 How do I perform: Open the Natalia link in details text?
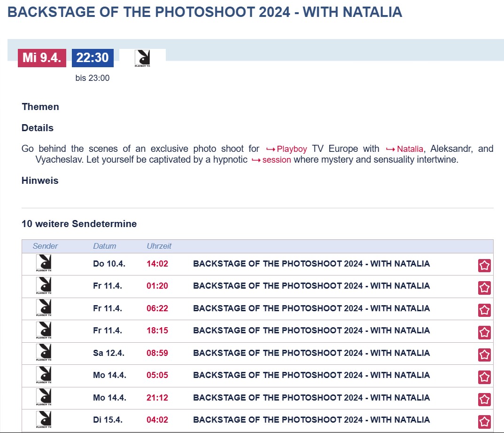[404, 149]
